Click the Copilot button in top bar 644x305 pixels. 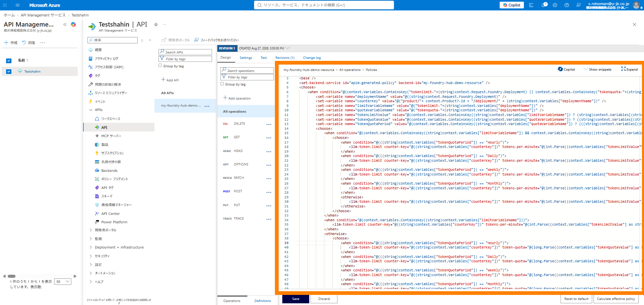point(511,5)
